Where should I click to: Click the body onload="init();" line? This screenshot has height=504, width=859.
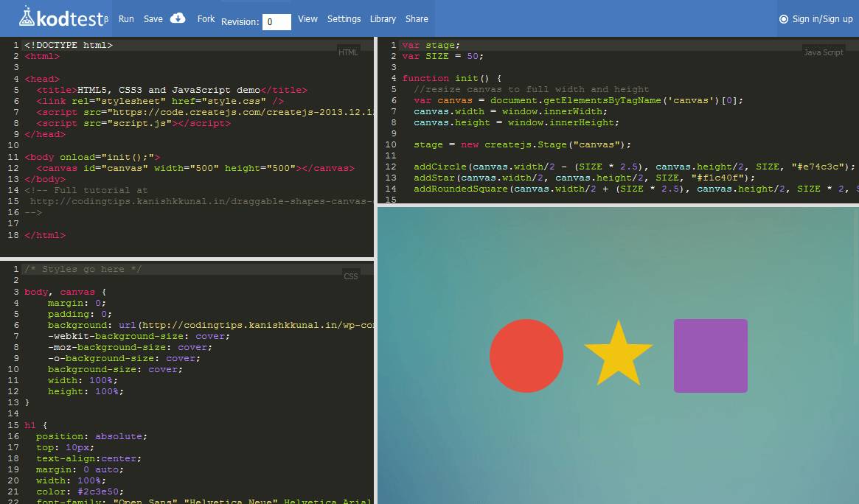click(92, 157)
